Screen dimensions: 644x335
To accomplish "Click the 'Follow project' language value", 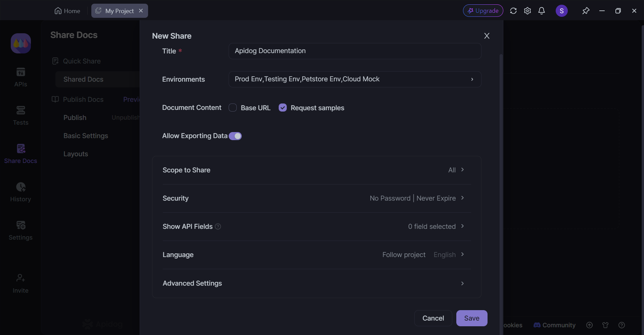I will click(404, 255).
